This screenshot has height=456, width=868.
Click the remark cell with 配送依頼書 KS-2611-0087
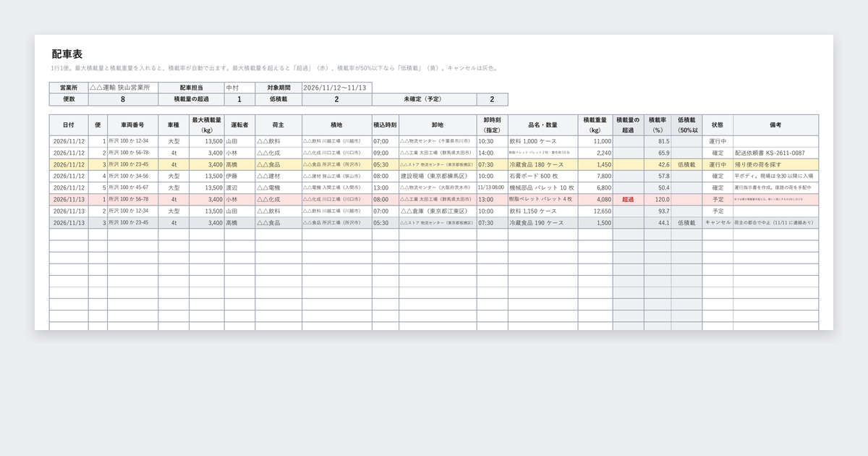tap(775, 153)
